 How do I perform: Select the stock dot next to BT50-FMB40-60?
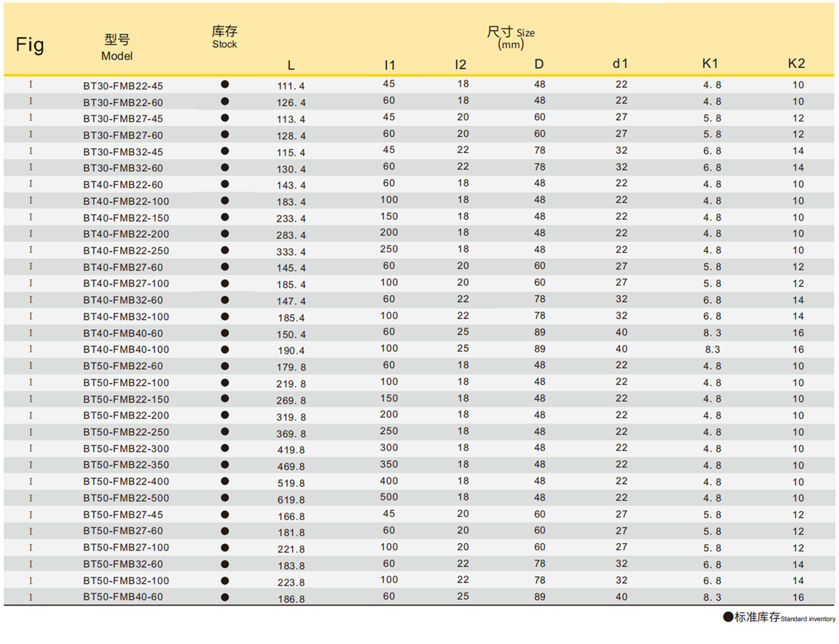(225, 597)
